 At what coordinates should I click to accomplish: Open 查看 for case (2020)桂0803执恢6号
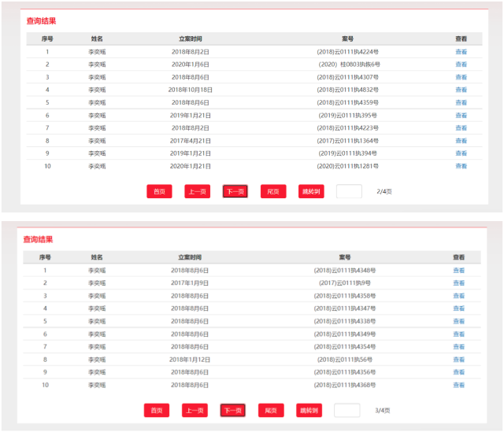click(x=461, y=65)
